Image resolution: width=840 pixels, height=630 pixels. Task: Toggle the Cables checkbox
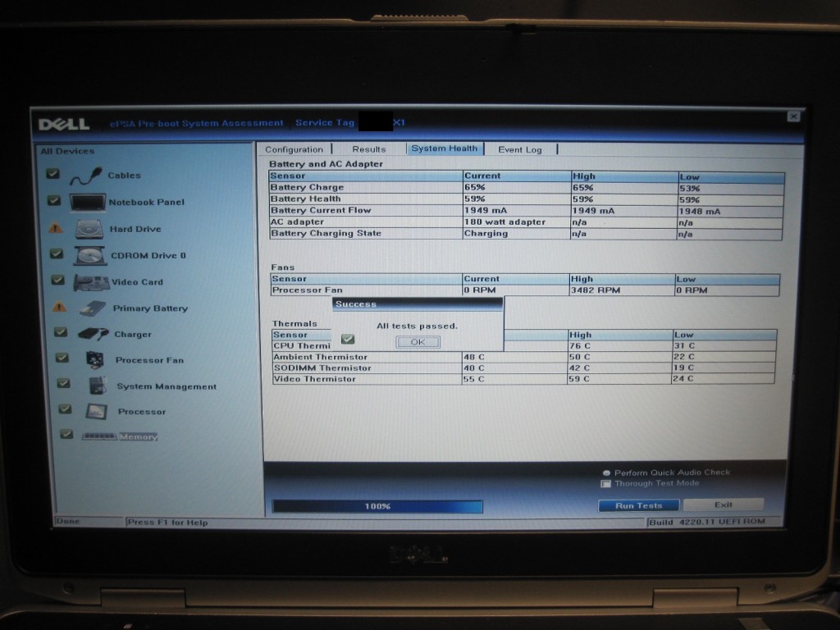(x=53, y=174)
